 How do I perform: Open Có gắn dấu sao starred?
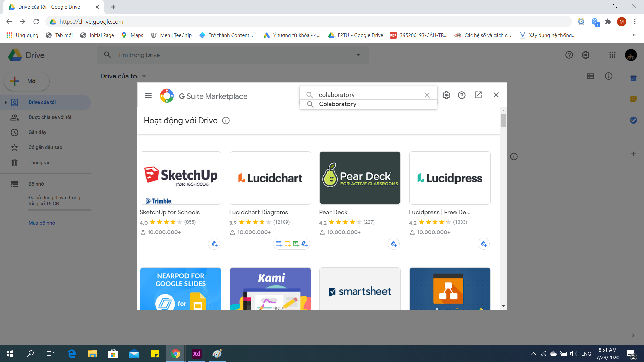coord(45,147)
